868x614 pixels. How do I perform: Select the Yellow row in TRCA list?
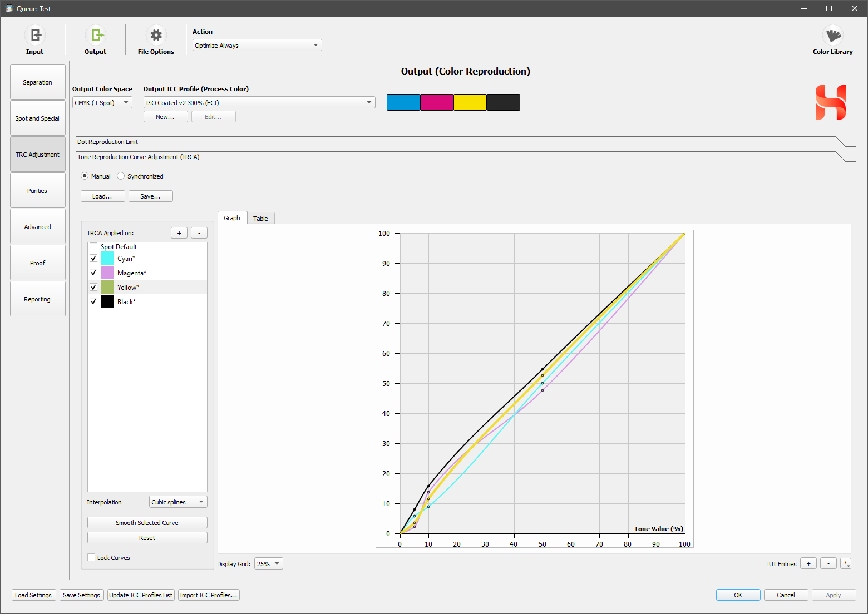pos(128,288)
